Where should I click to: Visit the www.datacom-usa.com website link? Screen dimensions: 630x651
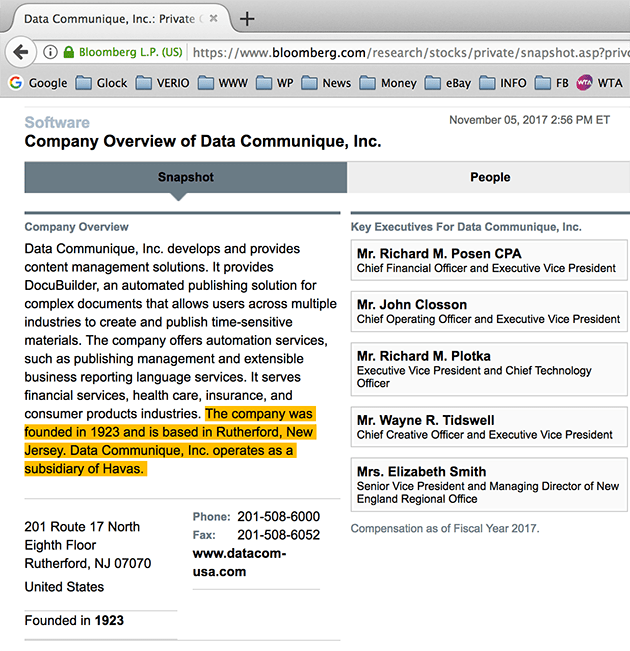pyautogui.click(x=239, y=562)
